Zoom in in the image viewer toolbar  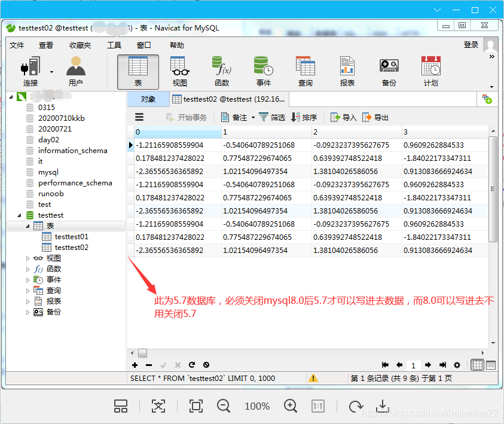tap(291, 406)
